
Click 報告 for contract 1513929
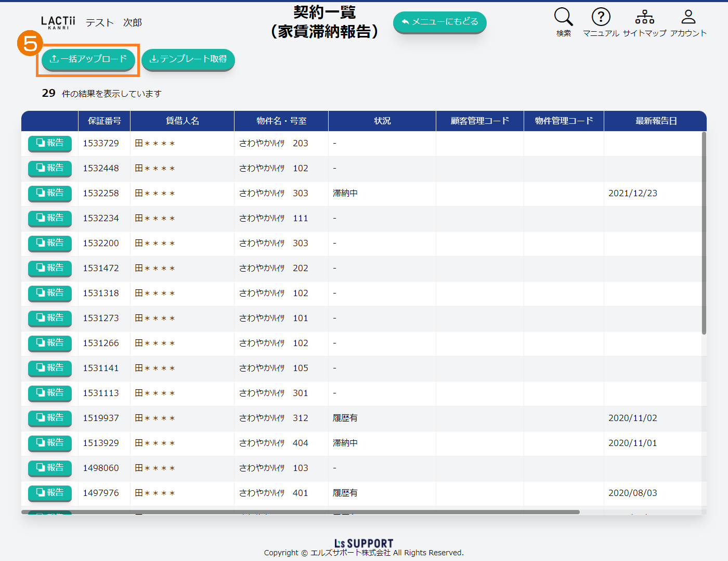tap(50, 443)
